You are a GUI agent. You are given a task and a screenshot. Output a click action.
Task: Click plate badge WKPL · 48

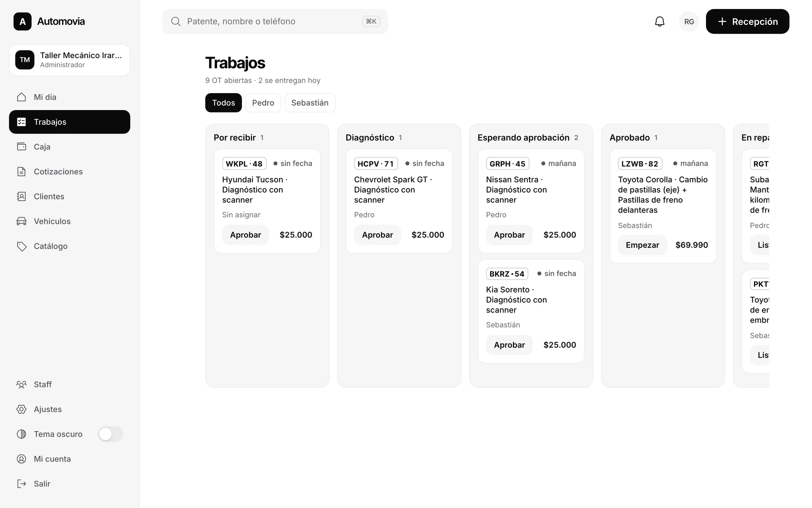click(244, 164)
